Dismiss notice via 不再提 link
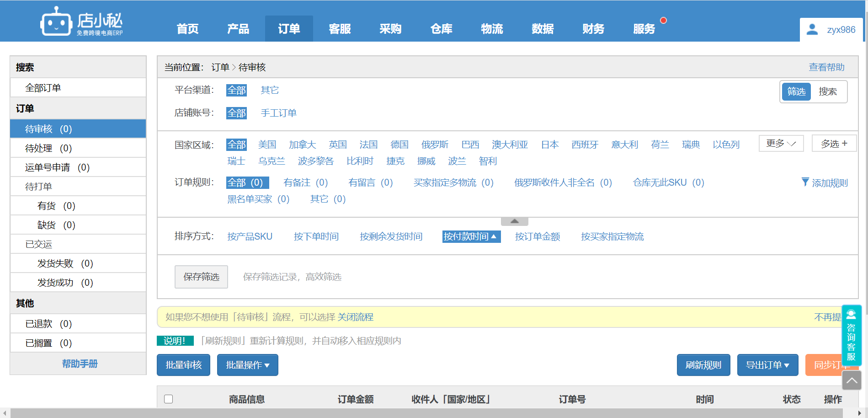This screenshot has width=868, height=418. pyautogui.click(x=828, y=317)
